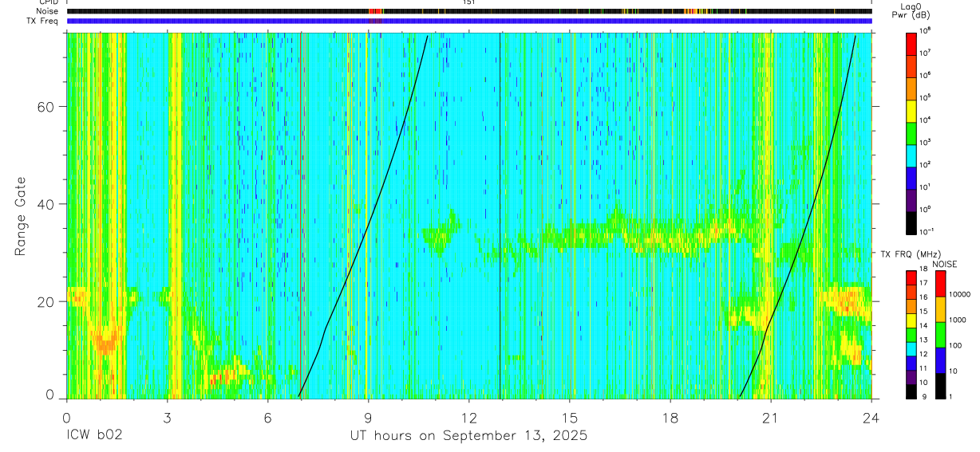Click the '17' TX FRQ scale label

[924, 283]
